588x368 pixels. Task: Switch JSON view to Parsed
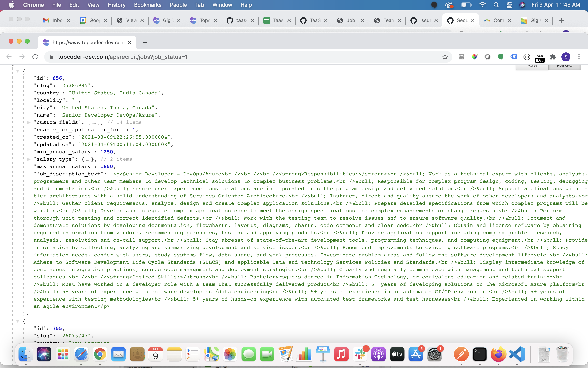click(x=565, y=66)
